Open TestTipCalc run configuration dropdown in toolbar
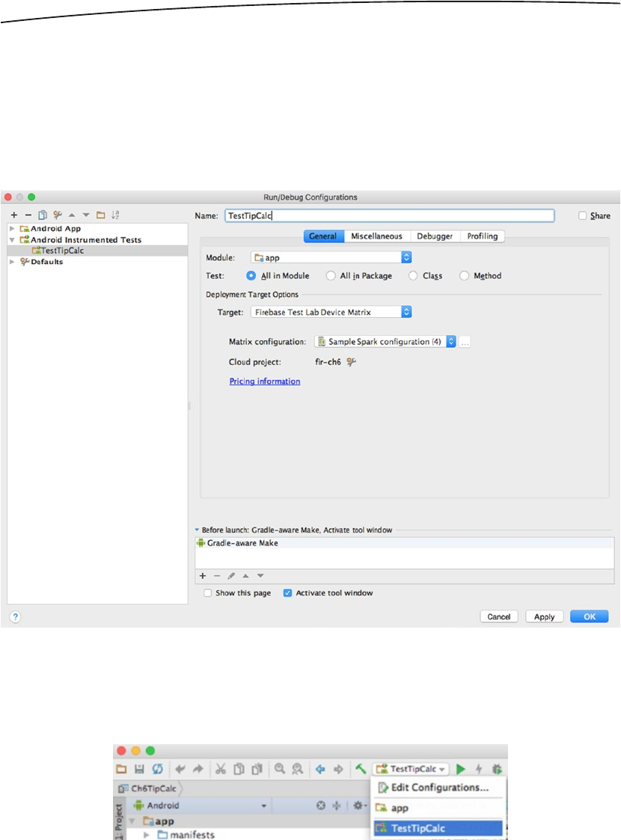This screenshot has height=840, width=621. [411, 769]
